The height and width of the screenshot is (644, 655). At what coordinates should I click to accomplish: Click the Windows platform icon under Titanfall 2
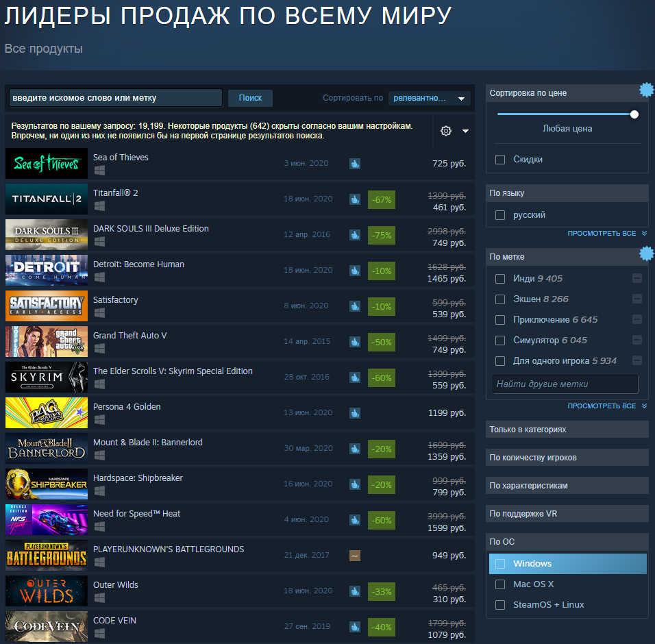[x=99, y=206]
